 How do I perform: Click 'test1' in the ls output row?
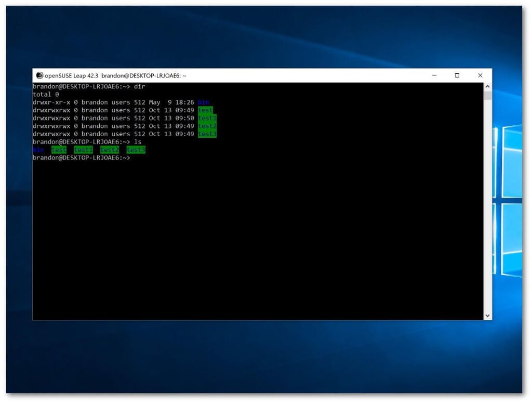click(84, 150)
